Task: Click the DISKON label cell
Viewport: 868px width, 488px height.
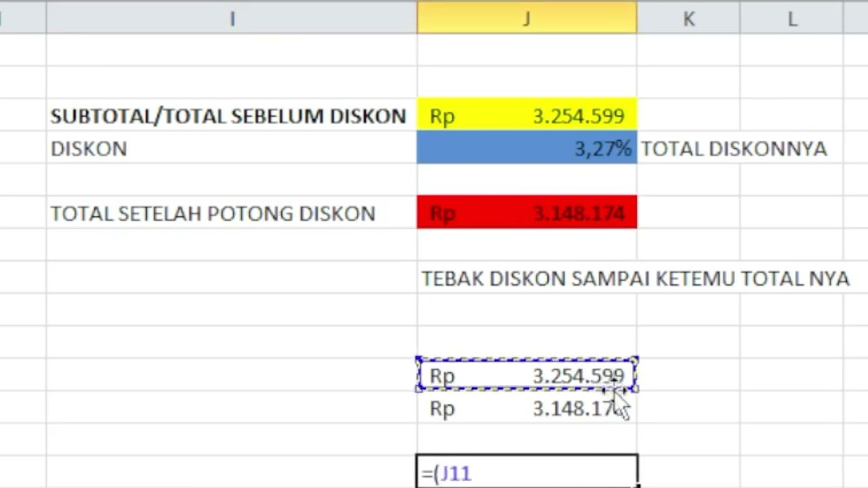Action: tap(232, 148)
